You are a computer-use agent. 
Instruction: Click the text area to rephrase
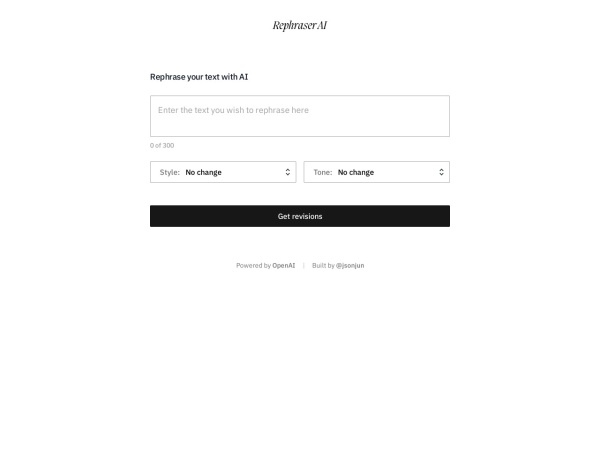pyautogui.click(x=299, y=116)
